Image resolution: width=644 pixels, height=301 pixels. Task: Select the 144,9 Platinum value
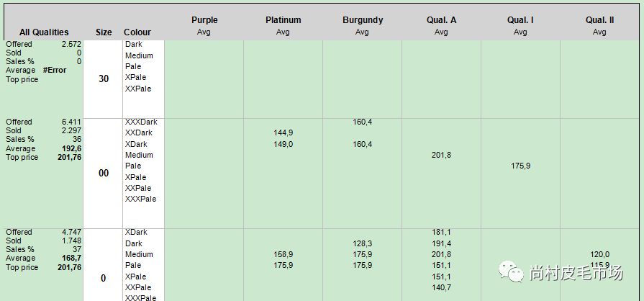[284, 132]
